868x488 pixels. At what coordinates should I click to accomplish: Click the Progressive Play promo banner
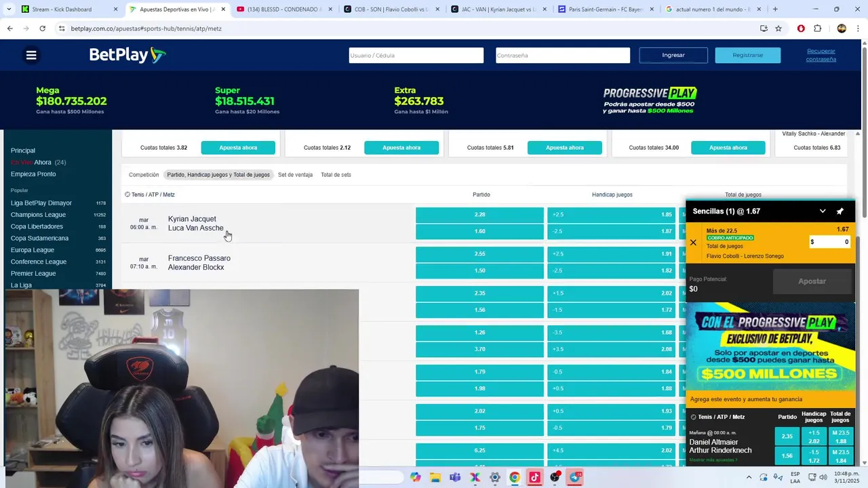(770, 346)
